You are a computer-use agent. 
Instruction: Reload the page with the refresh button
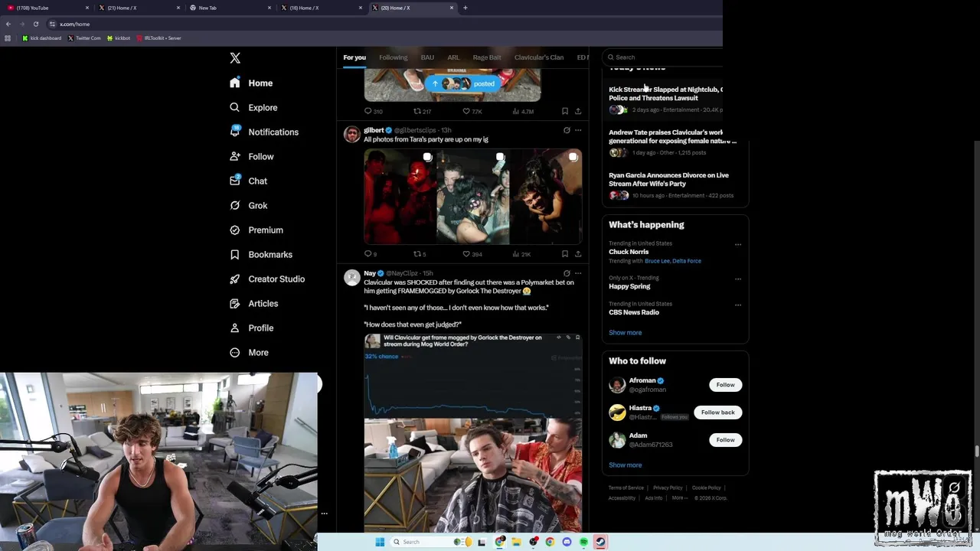point(35,24)
